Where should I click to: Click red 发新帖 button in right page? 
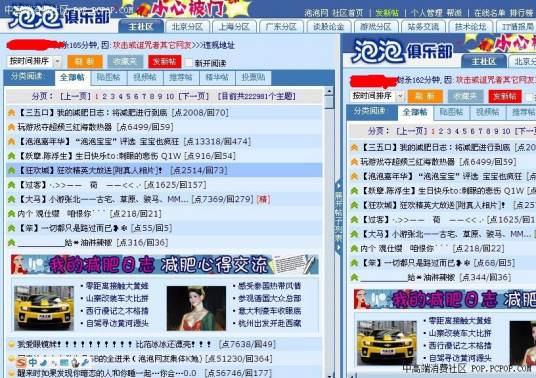[x=505, y=96]
